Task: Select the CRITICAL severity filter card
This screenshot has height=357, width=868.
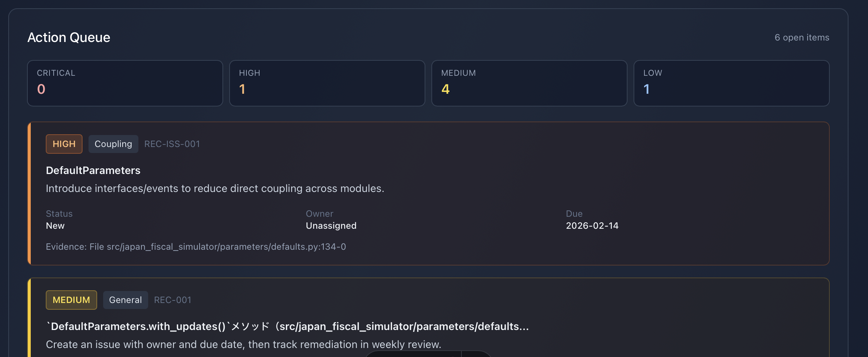Action: (x=125, y=82)
